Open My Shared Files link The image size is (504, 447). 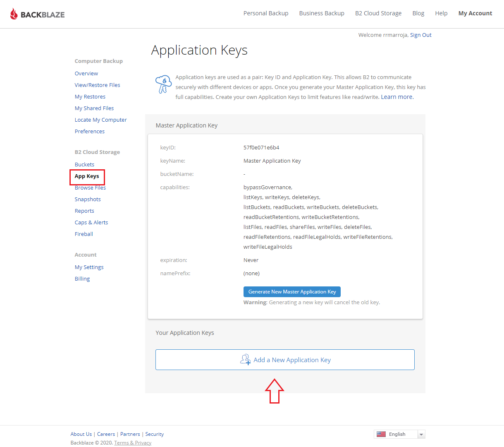click(94, 108)
